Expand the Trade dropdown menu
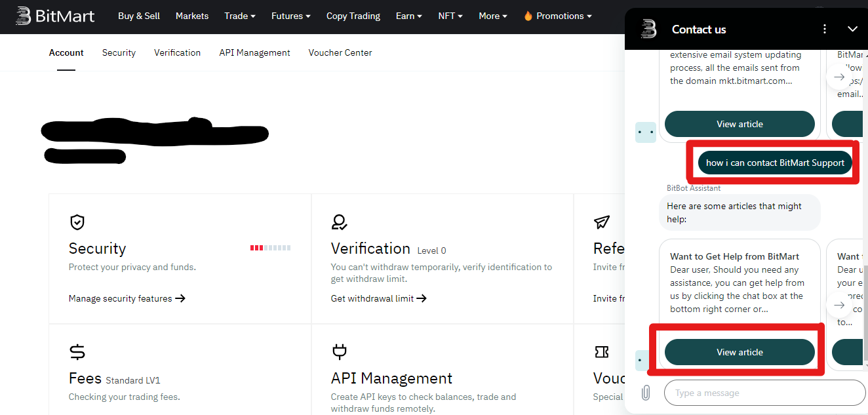 [x=240, y=16]
